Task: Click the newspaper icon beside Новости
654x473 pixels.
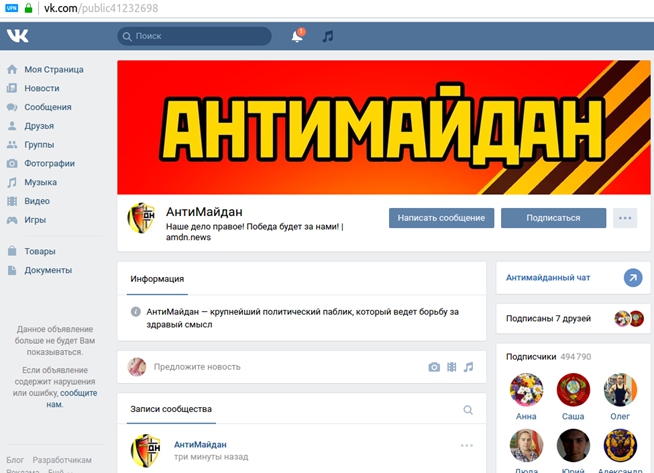Action: (x=12, y=88)
